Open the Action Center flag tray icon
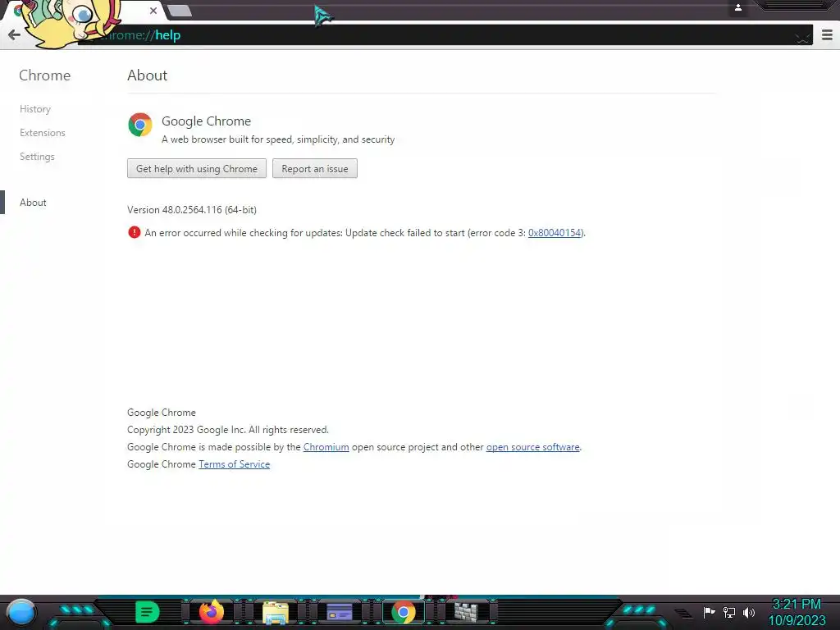Viewport: 840px width, 630px height. click(709, 612)
